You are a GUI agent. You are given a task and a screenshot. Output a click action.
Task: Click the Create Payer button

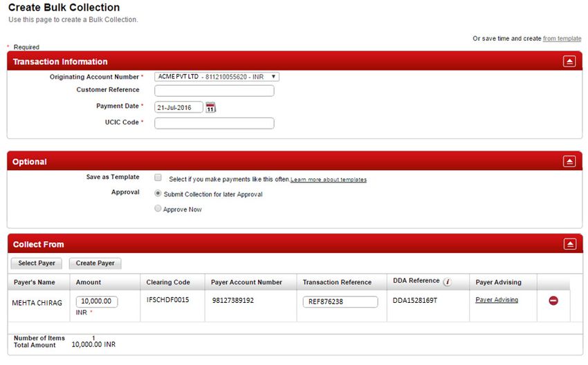95,263
